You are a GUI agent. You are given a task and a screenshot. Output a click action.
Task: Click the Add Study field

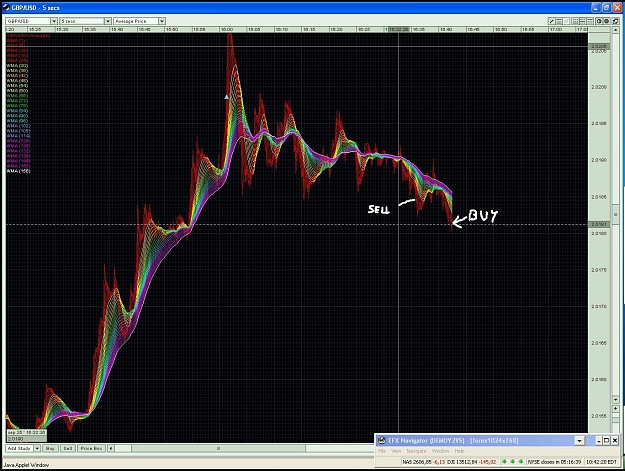tap(19, 449)
